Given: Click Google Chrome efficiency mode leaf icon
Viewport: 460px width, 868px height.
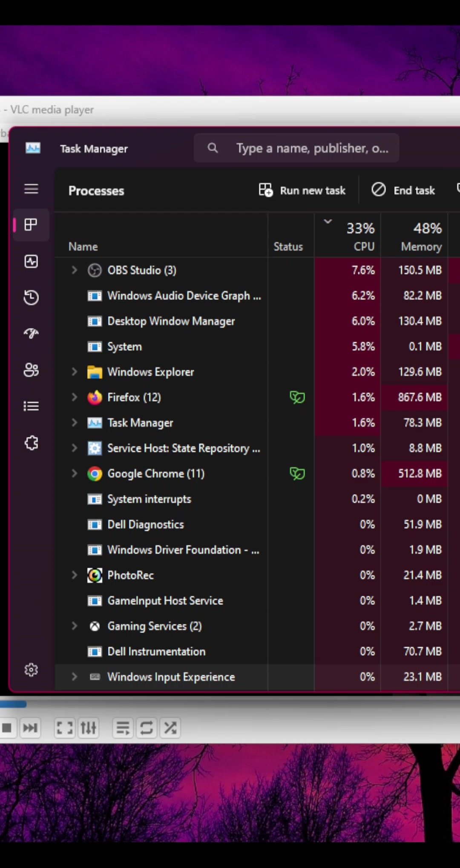Looking at the screenshot, I should pos(297,474).
